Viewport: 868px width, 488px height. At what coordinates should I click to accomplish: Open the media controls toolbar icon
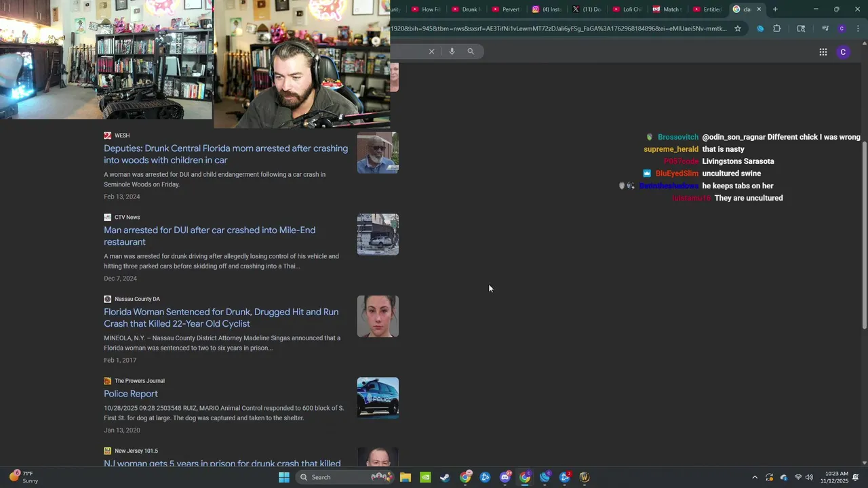(x=825, y=28)
